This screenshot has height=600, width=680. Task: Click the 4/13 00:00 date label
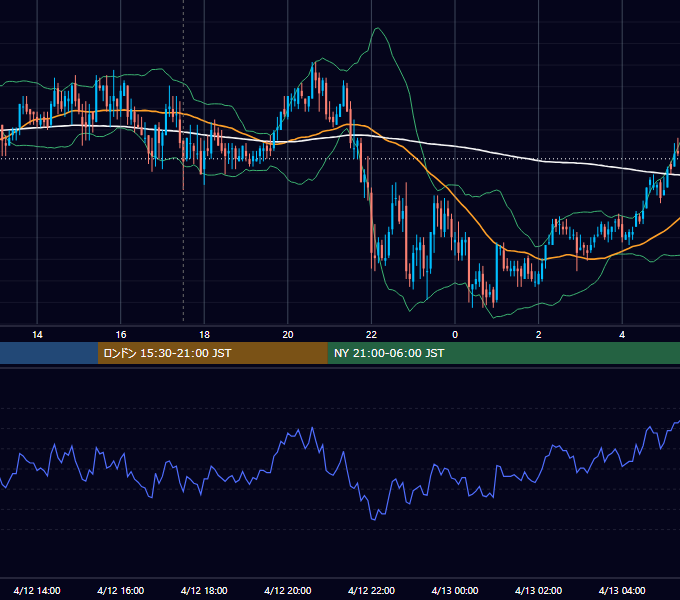(x=455, y=590)
